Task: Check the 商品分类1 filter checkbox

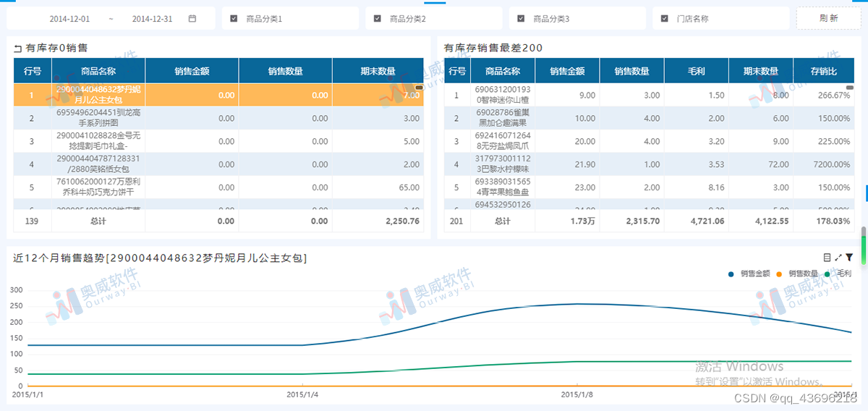Action: click(x=234, y=18)
